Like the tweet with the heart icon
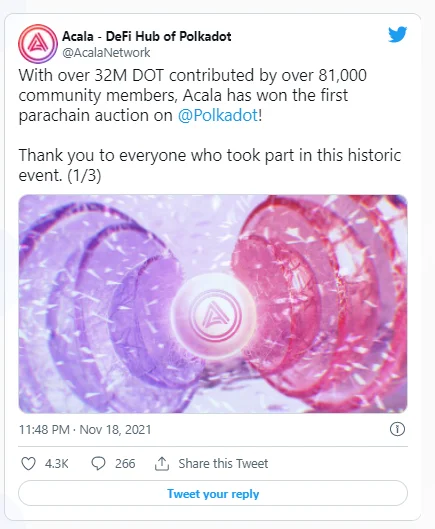The image size is (435, 529). 28,464
